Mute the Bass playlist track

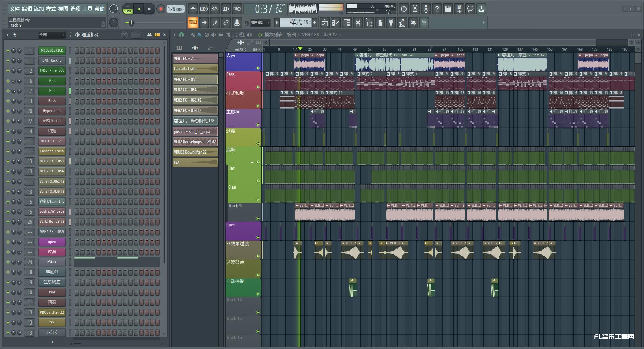[258, 87]
